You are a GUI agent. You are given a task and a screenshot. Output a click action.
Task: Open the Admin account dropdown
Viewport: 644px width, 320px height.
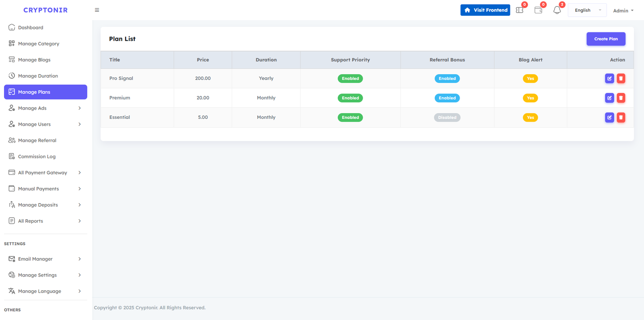tap(623, 11)
